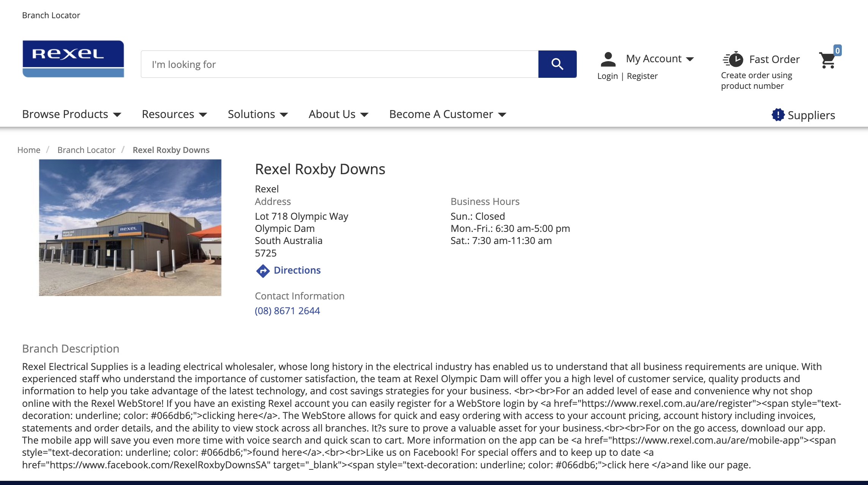Click the Rexel Roxby Downs breadcrumb text
This screenshot has height=485, width=868.
pos(171,150)
